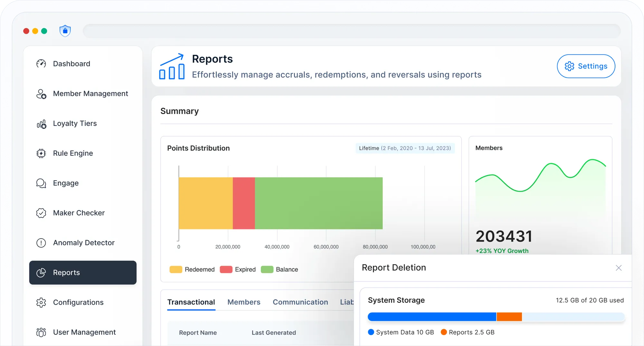
Task: Click the Reports pie chart icon
Action: [x=41, y=273]
